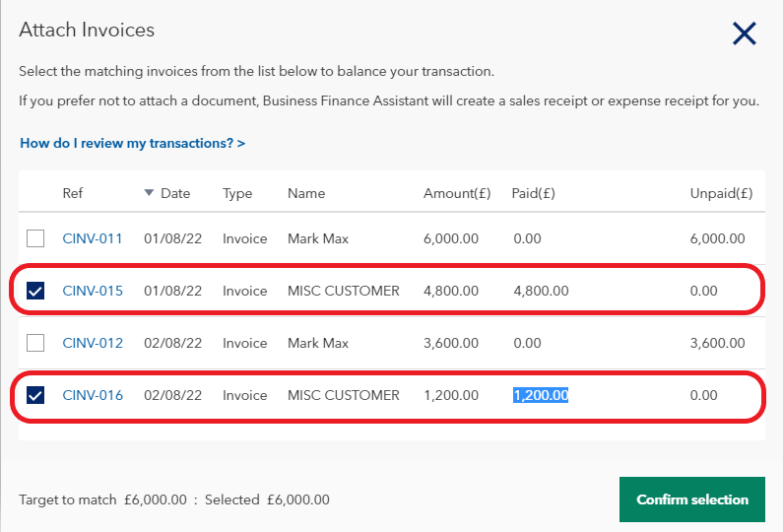Click the Name column header
Image resolution: width=783 pixels, height=532 pixels.
click(x=306, y=193)
